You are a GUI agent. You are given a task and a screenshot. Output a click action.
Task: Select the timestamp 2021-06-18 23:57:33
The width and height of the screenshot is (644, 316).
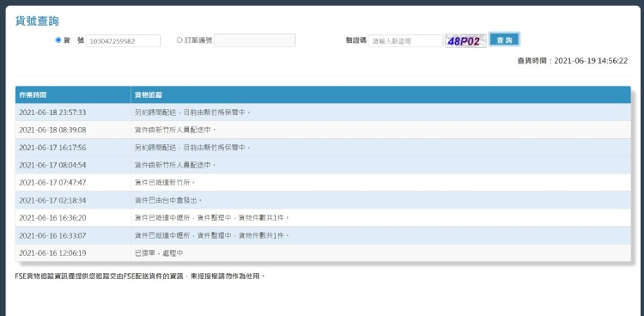(52, 112)
